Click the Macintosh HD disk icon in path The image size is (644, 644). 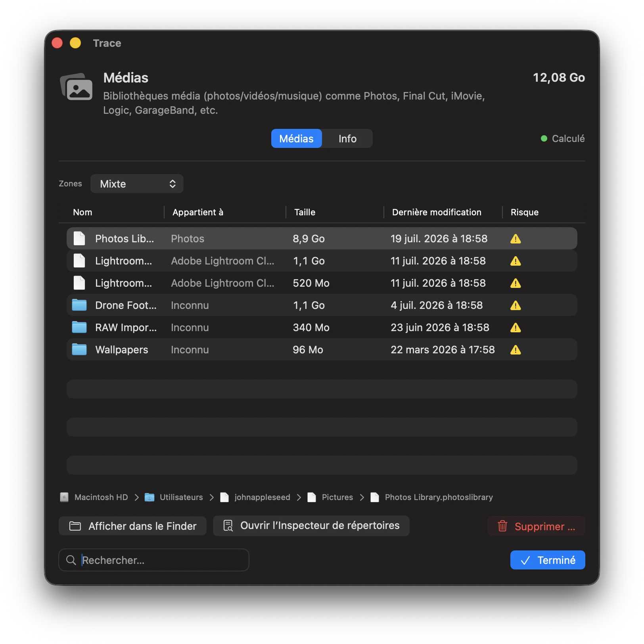click(64, 497)
